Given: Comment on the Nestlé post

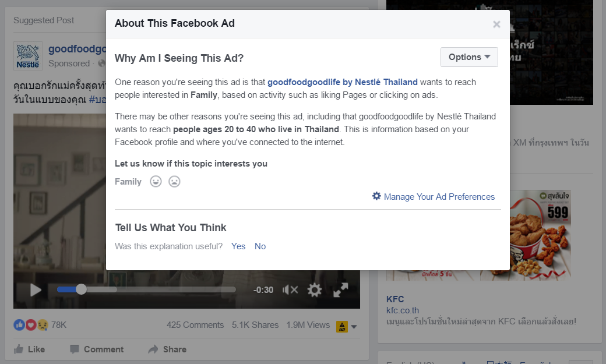Looking at the screenshot, I should pos(97,349).
